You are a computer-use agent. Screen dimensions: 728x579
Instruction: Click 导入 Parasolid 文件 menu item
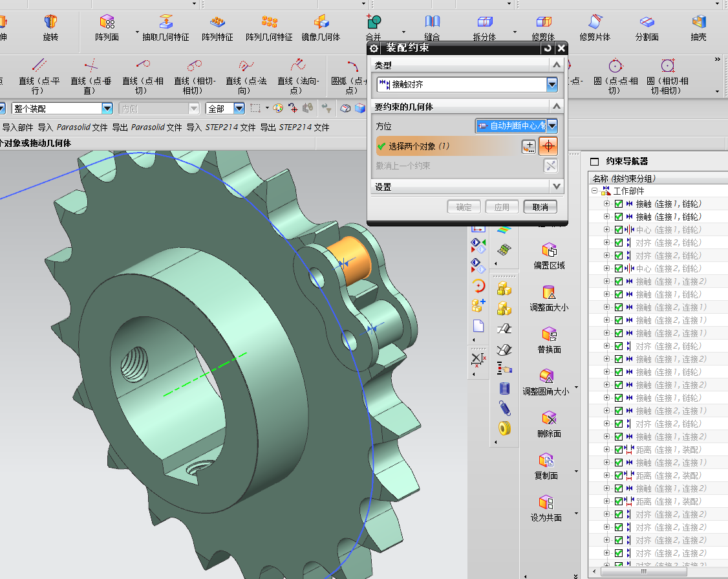[x=72, y=127]
